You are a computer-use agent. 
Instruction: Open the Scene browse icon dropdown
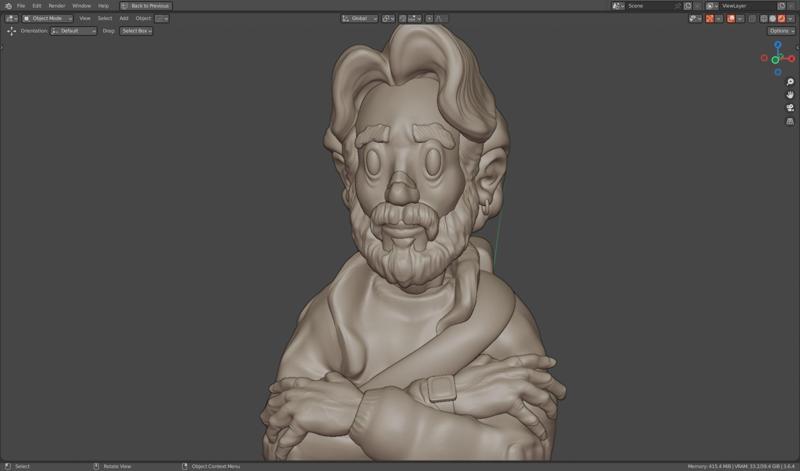[x=618, y=6]
